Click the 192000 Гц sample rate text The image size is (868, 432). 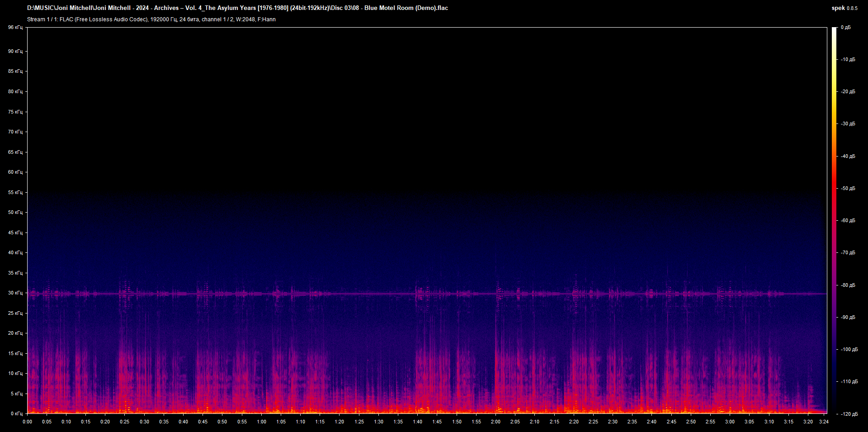click(164, 19)
